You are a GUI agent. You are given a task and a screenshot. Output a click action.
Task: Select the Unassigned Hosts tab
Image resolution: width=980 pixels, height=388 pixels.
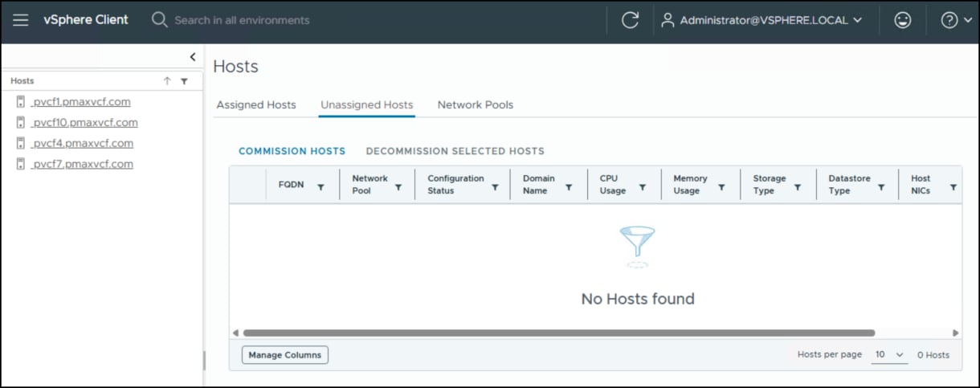coord(367,104)
